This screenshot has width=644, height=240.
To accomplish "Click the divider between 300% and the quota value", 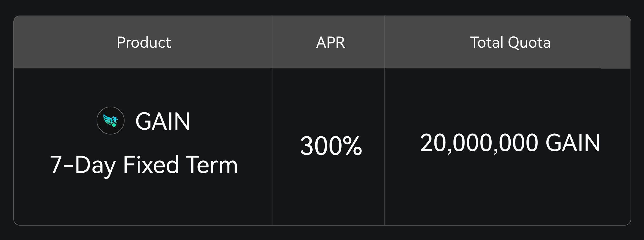I will tap(385, 146).
